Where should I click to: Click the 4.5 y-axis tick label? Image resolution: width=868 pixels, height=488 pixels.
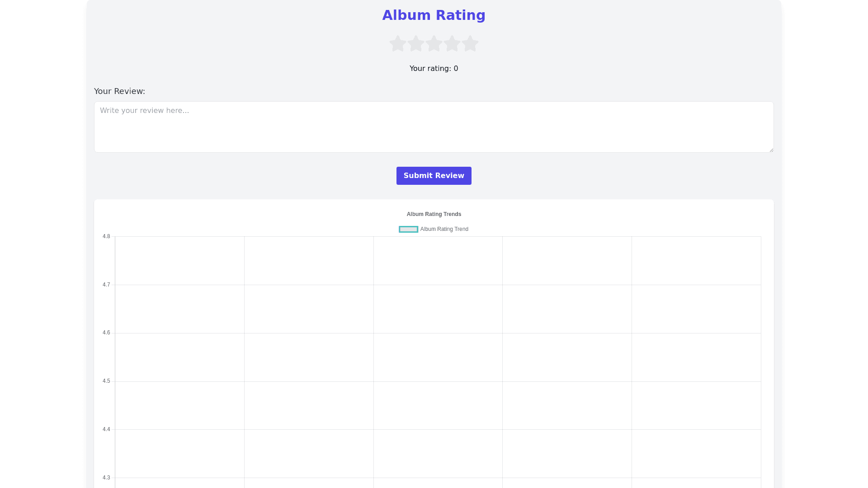tap(106, 381)
